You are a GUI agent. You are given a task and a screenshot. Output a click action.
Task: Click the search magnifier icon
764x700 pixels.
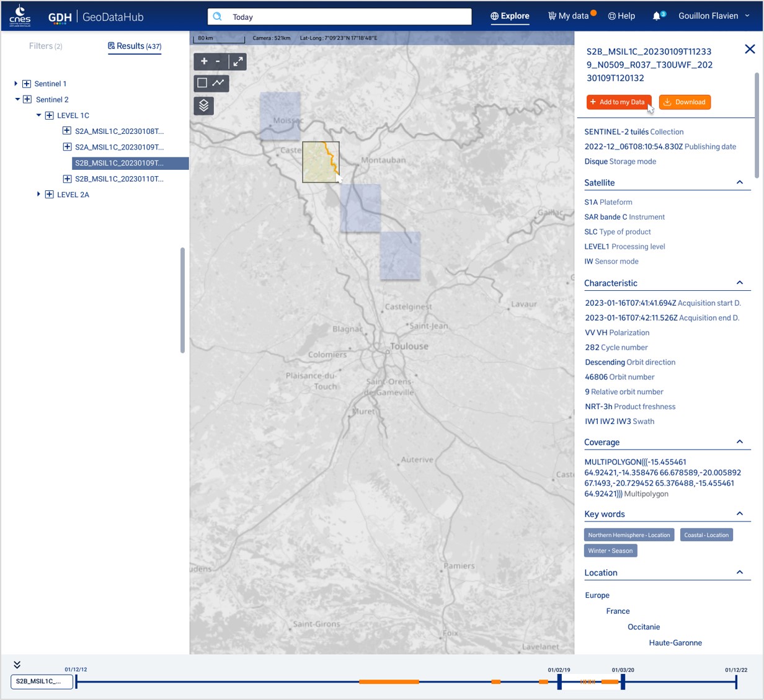click(218, 17)
